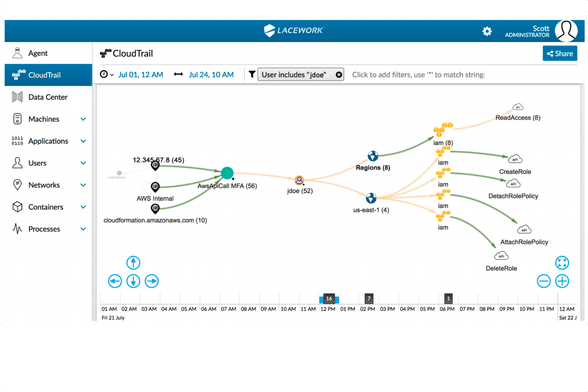
Task: Click the Networks sidebar pin icon
Action: point(17,185)
